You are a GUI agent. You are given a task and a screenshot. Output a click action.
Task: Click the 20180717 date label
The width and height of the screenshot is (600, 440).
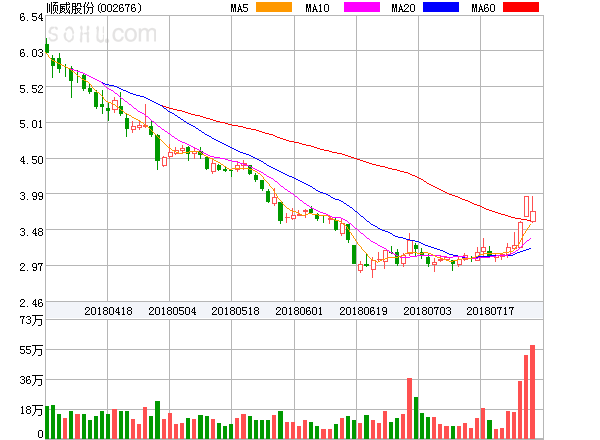point(490,311)
